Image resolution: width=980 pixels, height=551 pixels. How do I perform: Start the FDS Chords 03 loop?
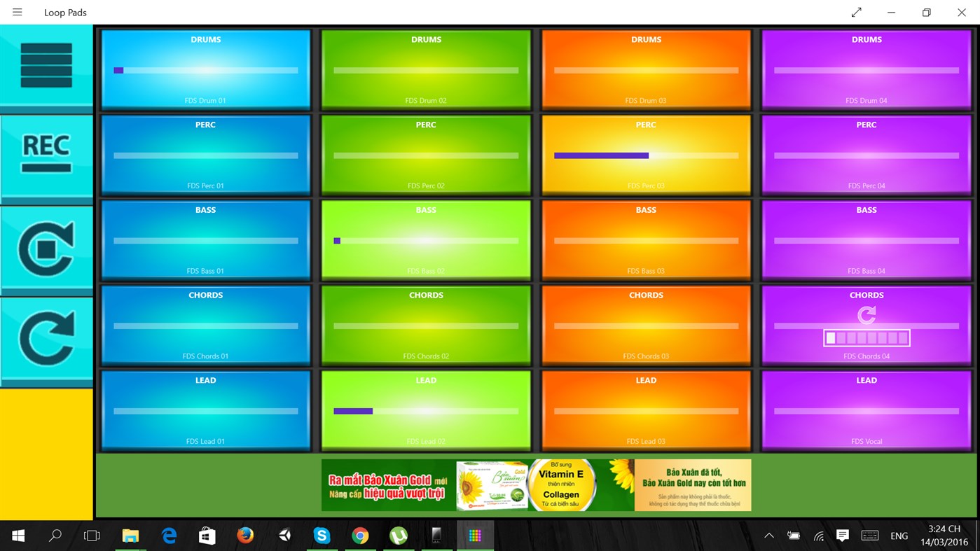point(645,325)
